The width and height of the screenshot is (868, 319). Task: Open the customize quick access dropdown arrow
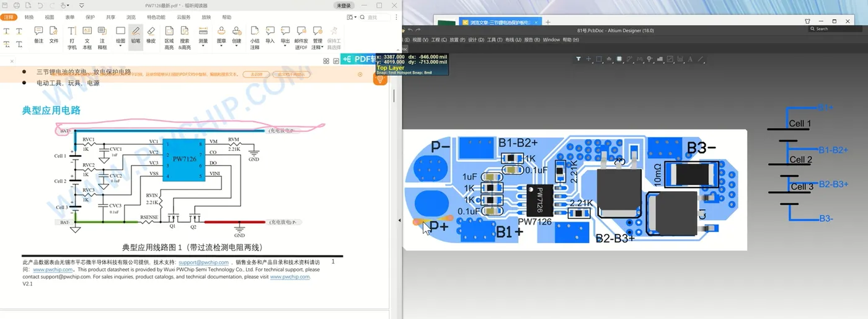coord(81,5)
